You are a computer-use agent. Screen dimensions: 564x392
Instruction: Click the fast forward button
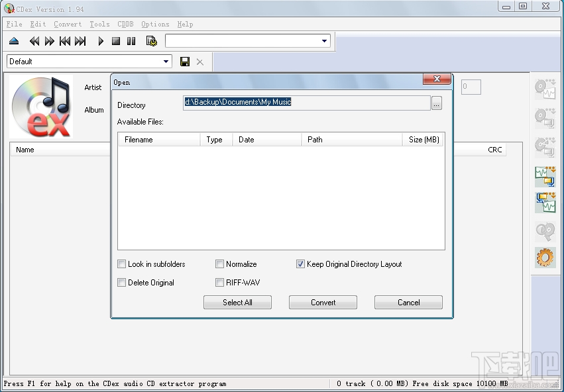[49, 41]
